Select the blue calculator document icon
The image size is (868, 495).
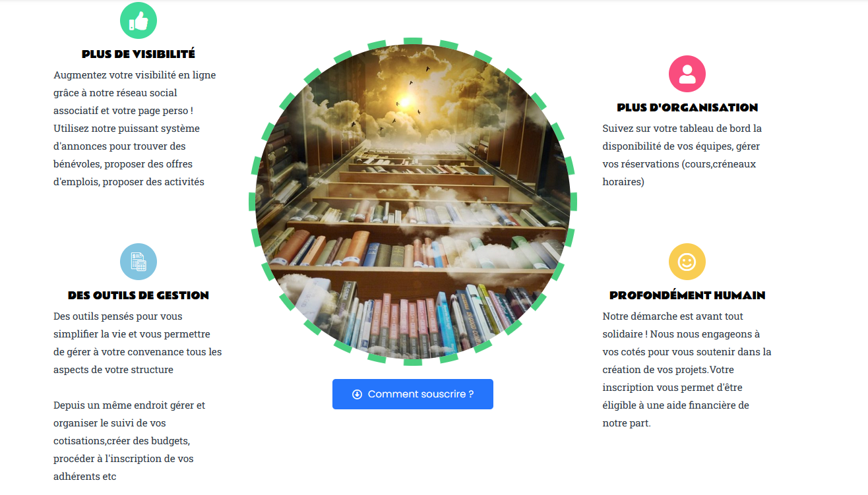(139, 262)
